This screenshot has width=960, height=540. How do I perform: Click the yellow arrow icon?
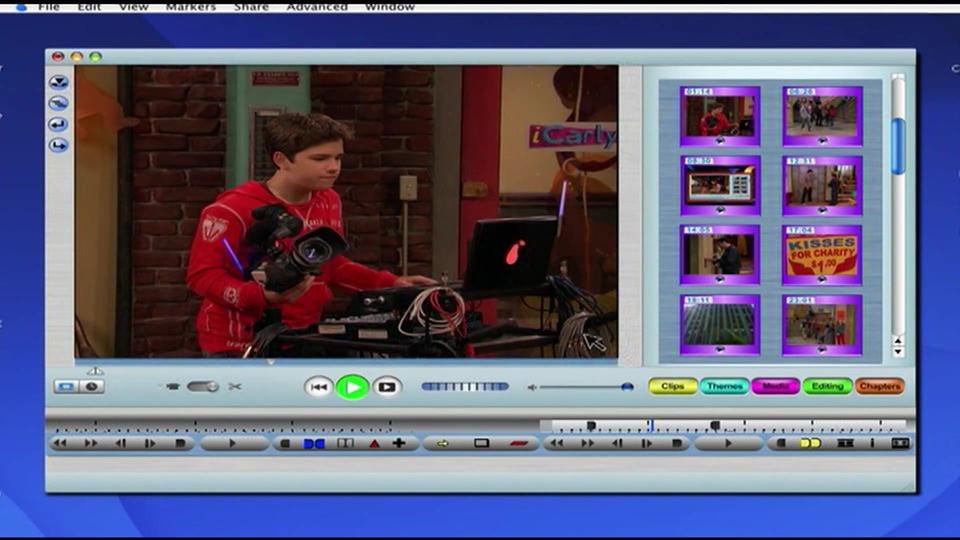click(442, 443)
